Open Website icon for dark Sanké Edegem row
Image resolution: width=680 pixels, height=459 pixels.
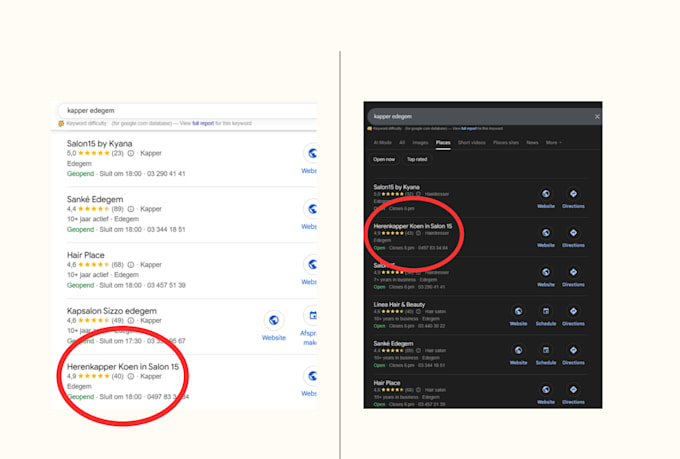click(518, 350)
